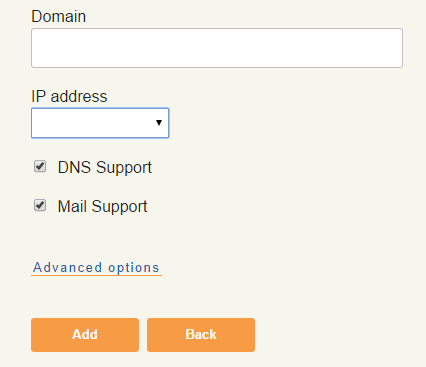Toggle Mail Support via its text label

[x=102, y=207]
